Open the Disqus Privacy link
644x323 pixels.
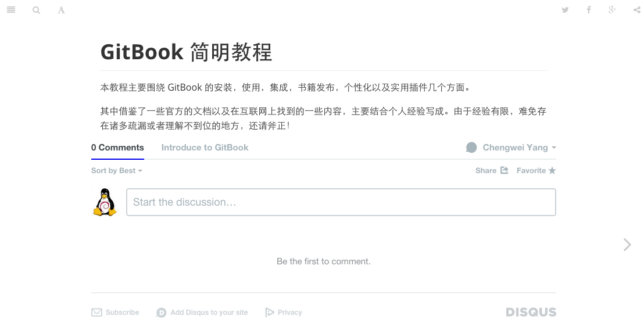click(284, 313)
